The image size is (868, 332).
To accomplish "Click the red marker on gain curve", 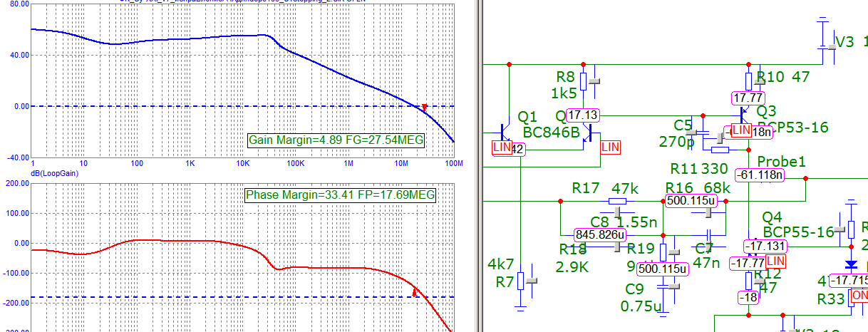I will (424, 108).
